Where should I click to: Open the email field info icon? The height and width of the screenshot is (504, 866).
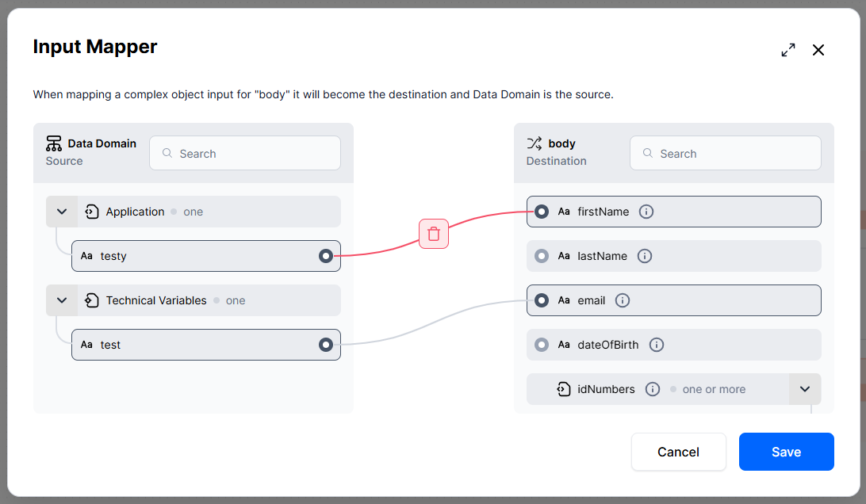pyautogui.click(x=623, y=300)
